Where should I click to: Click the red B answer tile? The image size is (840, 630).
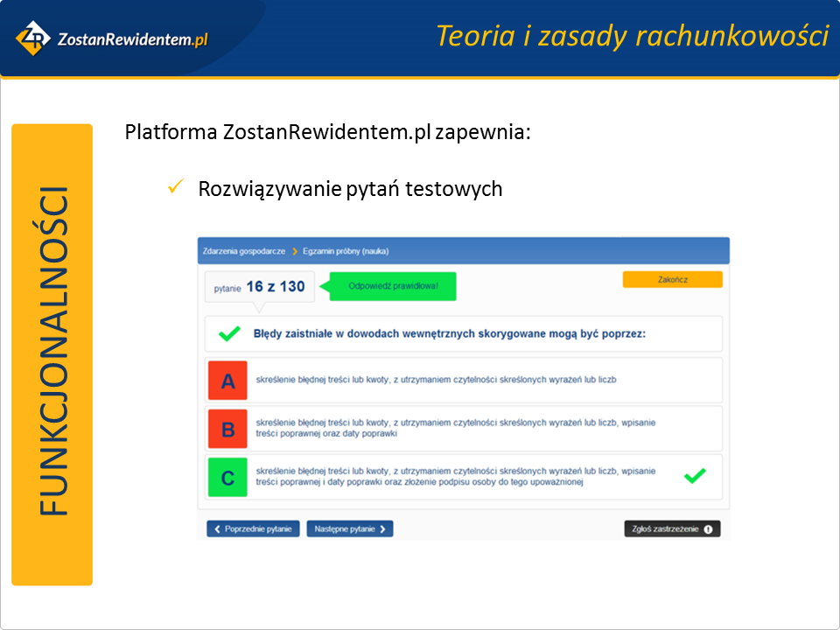[227, 429]
